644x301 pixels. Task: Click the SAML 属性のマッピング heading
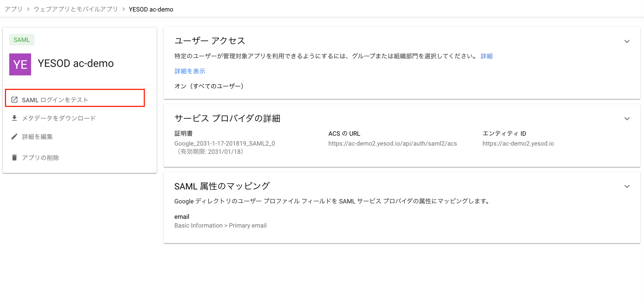[222, 186]
